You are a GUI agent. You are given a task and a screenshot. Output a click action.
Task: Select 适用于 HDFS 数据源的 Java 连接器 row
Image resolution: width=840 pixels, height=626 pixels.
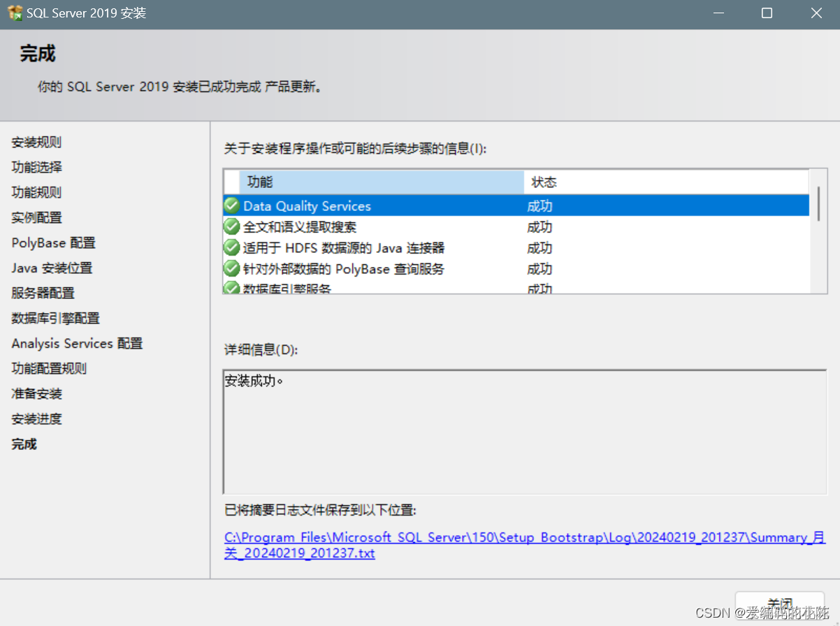516,248
